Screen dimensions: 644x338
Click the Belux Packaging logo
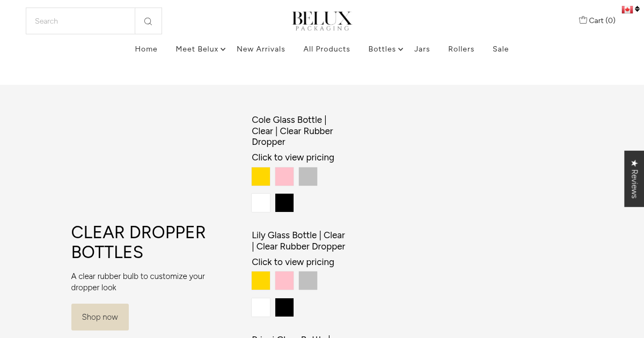(321, 20)
